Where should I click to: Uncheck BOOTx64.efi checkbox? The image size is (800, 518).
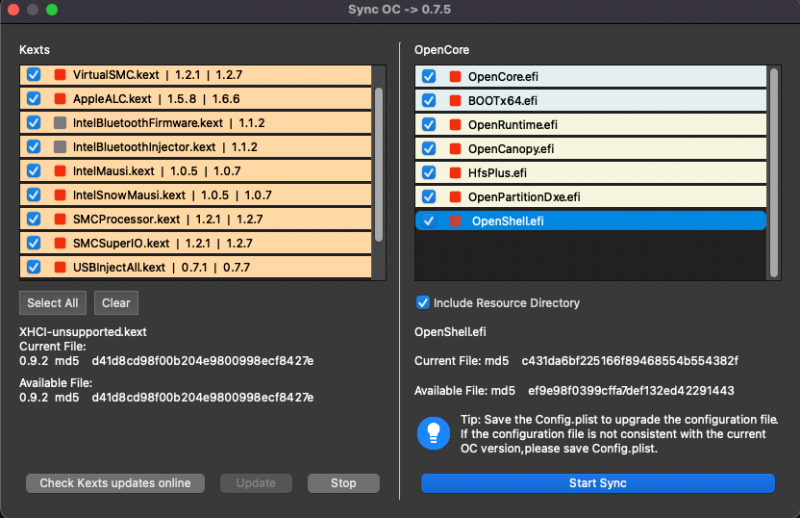[x=429, y=101]
